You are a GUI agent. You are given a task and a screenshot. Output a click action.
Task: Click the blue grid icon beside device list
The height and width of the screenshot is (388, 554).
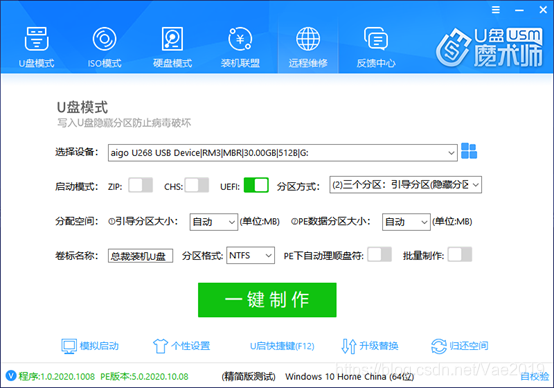click(469, 151)
